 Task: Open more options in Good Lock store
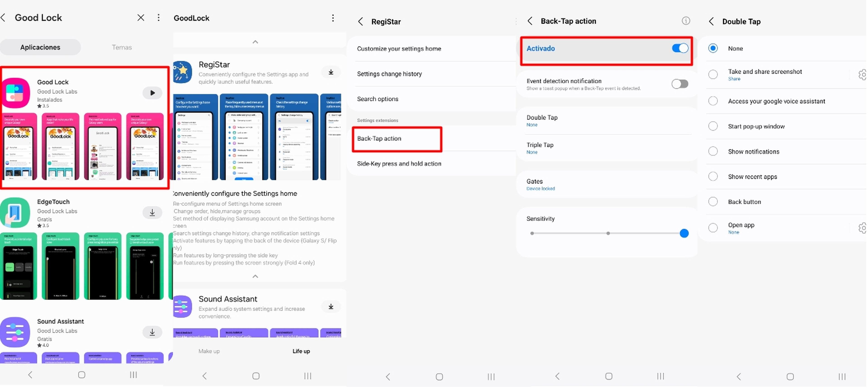pyautogui.click(x=159, y=18)
